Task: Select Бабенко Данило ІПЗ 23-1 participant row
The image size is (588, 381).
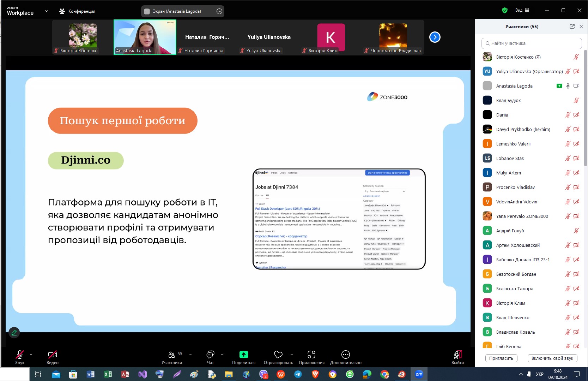Action: click(531, 260)
